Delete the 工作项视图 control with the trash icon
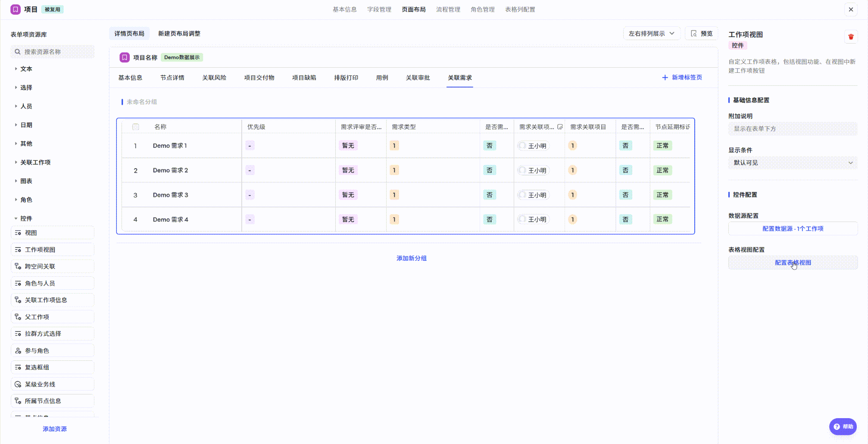 851,37
